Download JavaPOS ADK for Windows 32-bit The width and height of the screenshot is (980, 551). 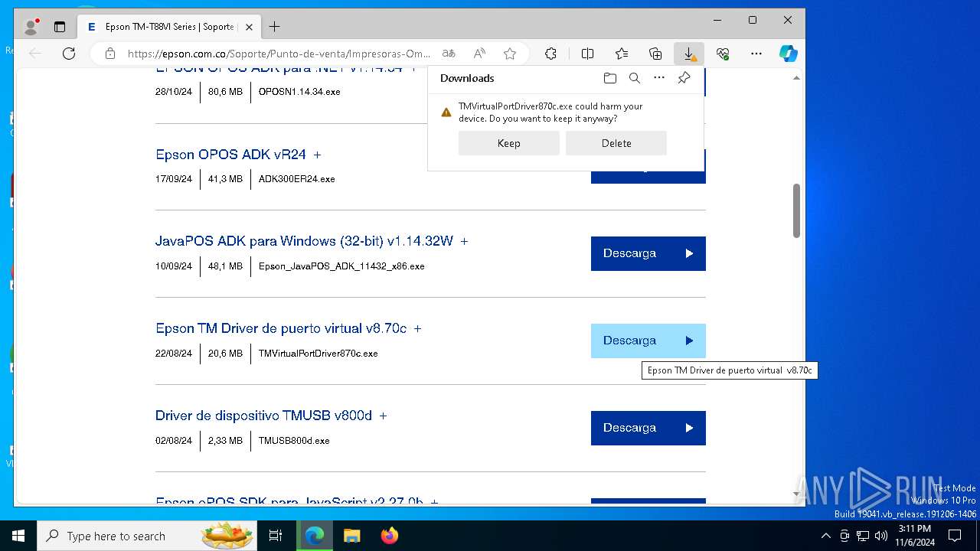point(648,253)
